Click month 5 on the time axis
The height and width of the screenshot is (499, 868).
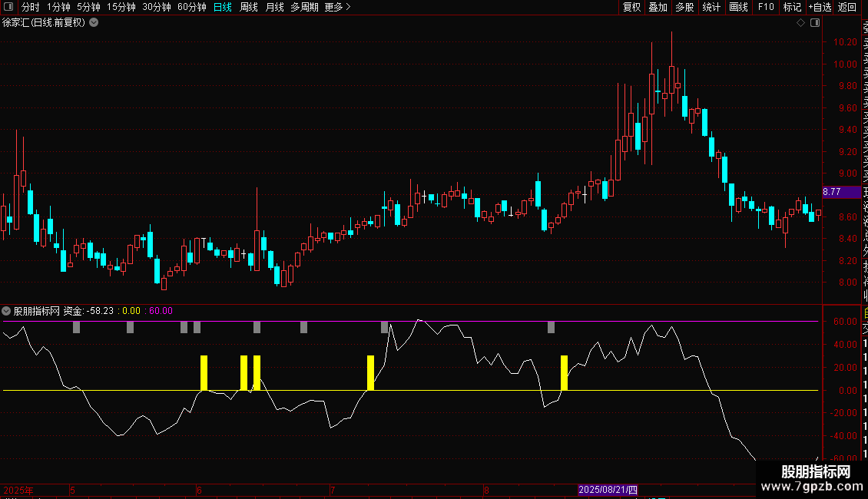pos(72,490)
